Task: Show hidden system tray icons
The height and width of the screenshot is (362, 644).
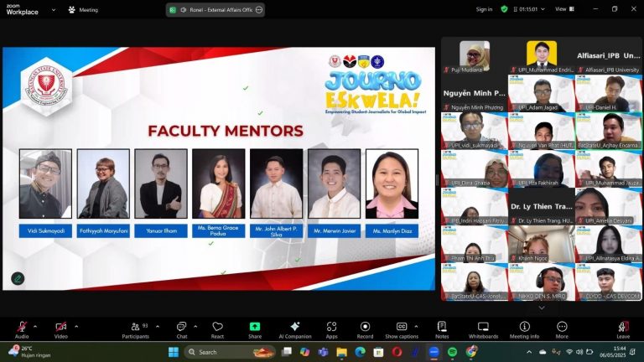Action: 529,352
